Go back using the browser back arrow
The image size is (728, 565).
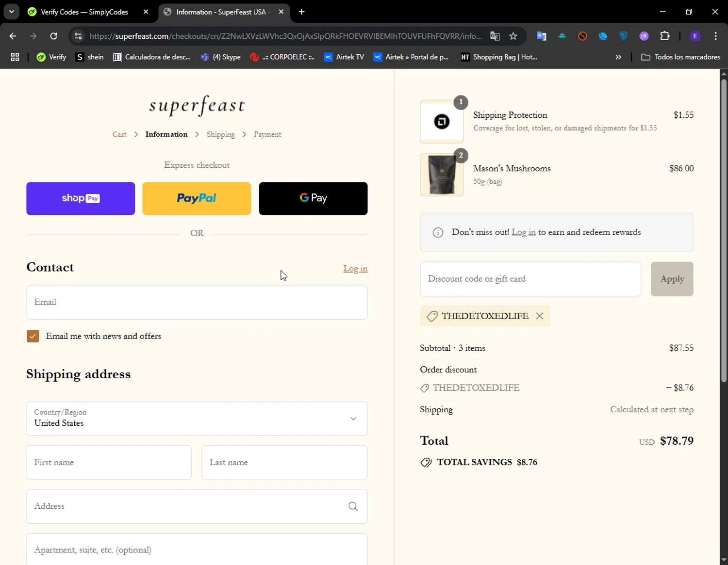[13, 36]
